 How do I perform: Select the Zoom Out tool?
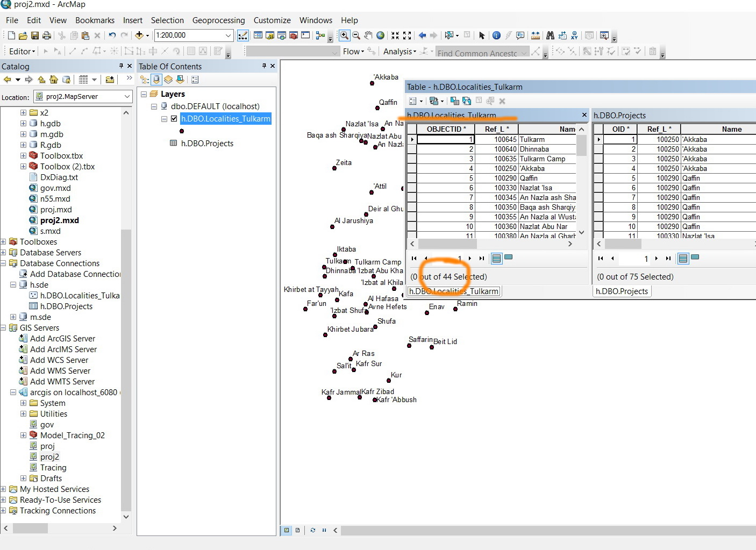[356, 35]
